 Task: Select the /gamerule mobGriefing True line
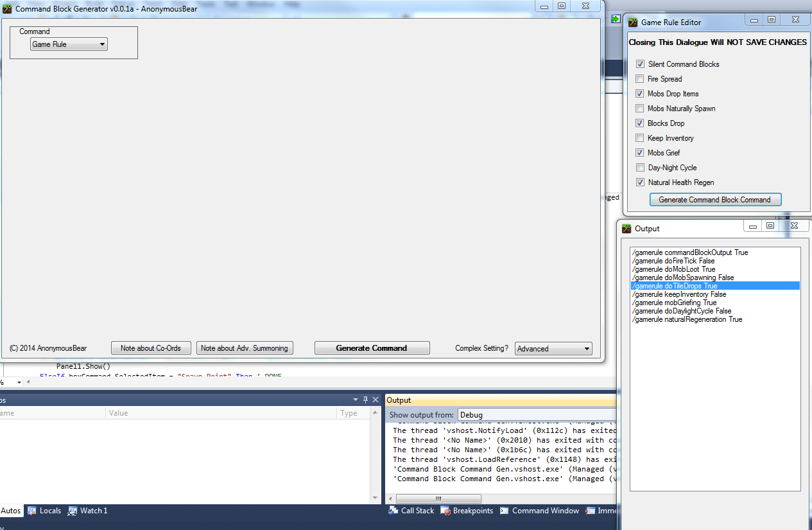[715, 303]
